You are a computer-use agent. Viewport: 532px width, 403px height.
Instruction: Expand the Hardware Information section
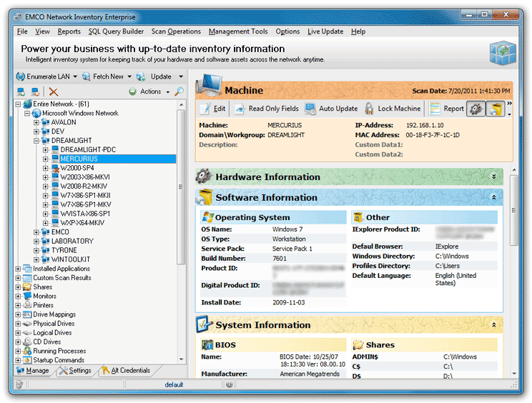[493, 176]
